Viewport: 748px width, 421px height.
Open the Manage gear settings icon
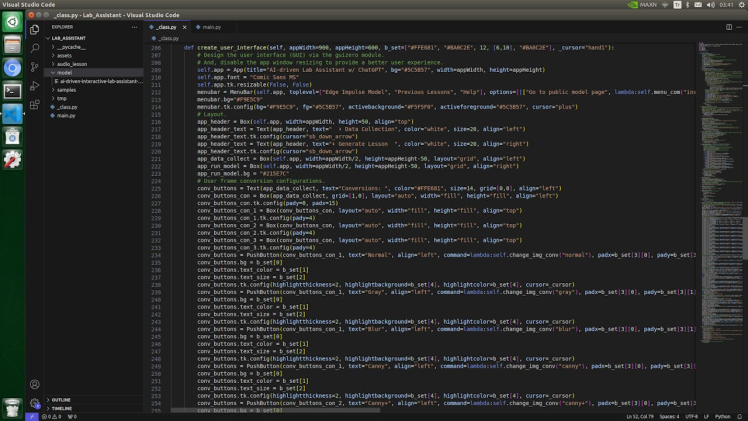click(x=35, y=403)
